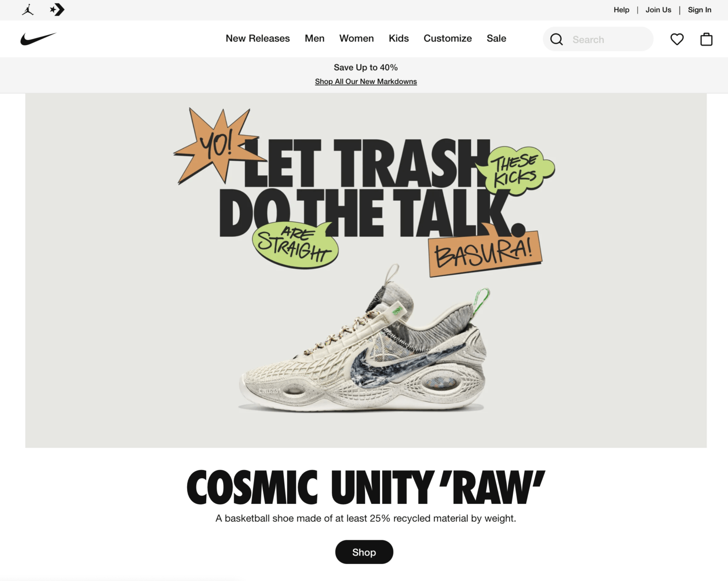The width and height of the screenshot is (728, 581).
Task: Open New Releases menu
Action: pyautogui.click(x=257, y=38)
